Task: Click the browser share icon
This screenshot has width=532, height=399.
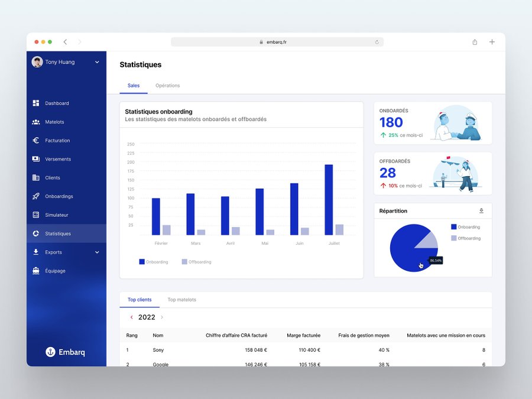Action: (475, 42)
